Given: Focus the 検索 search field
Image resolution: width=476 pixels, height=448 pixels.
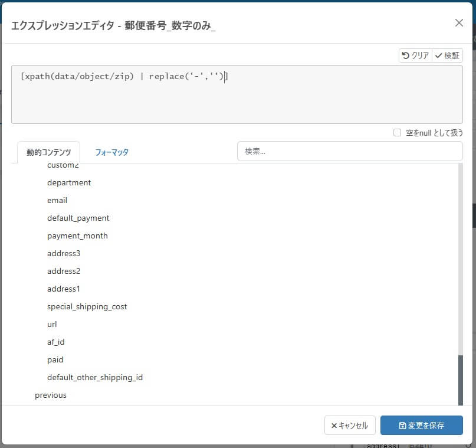Looking at the screenshot, I should tap(350, 151).
